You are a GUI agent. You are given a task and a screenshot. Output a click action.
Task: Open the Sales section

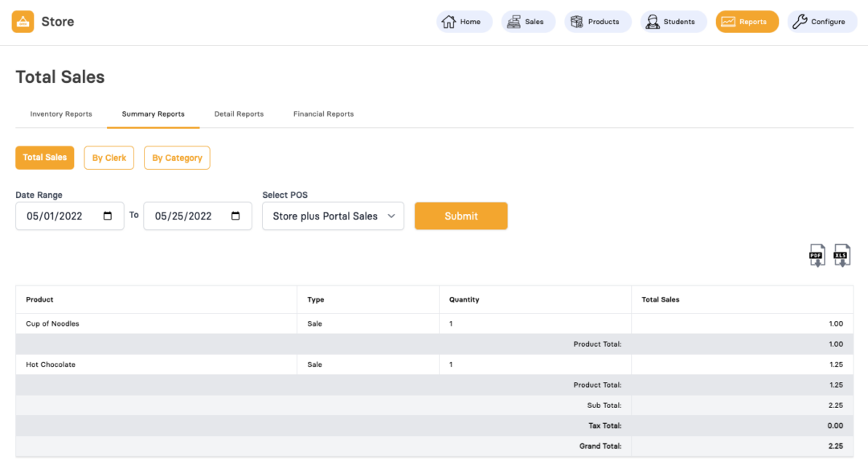(x=527, y=22)
